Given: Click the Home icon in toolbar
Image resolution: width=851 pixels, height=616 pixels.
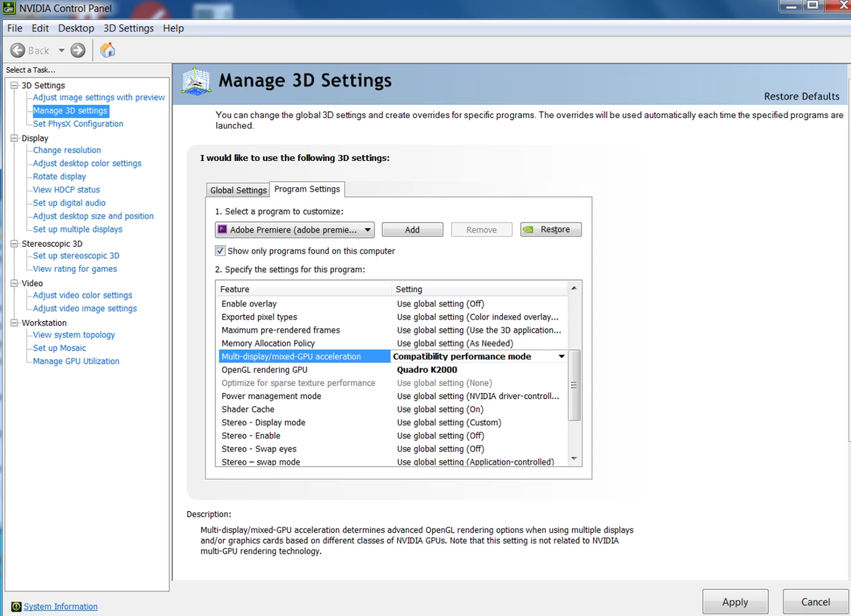Looking at the screenshot, I should click(x=107, y=50).
